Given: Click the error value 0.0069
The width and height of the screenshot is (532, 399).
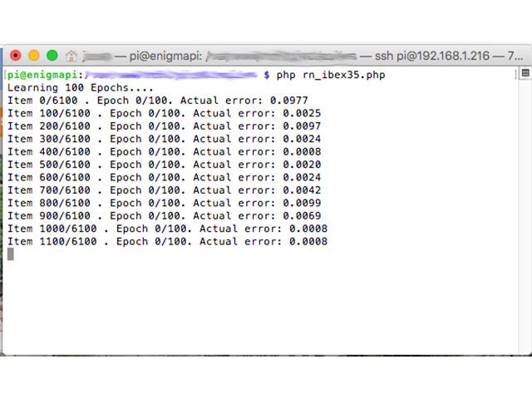Looking at the screenshot, I should [x=302, y=216].
